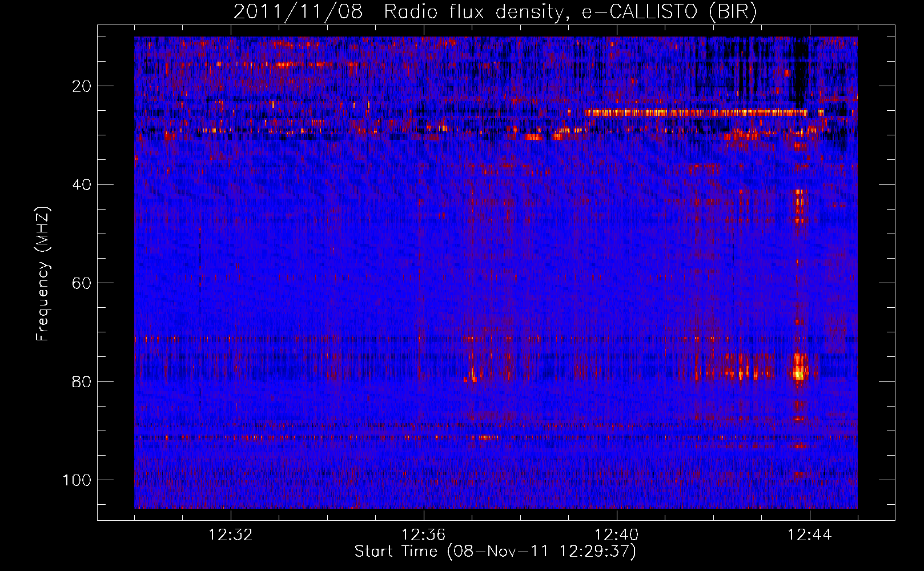Click the 12:32 time tick label
The image size is (924, 571).
click(x=231, y=535)
